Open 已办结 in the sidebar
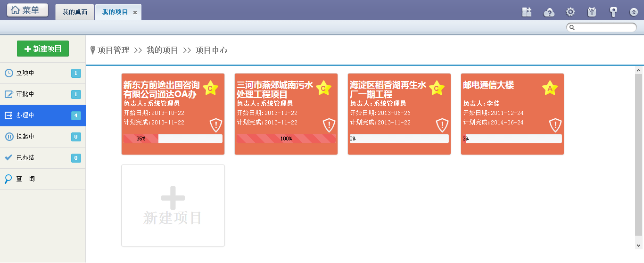644x263 pixels. 43,158
